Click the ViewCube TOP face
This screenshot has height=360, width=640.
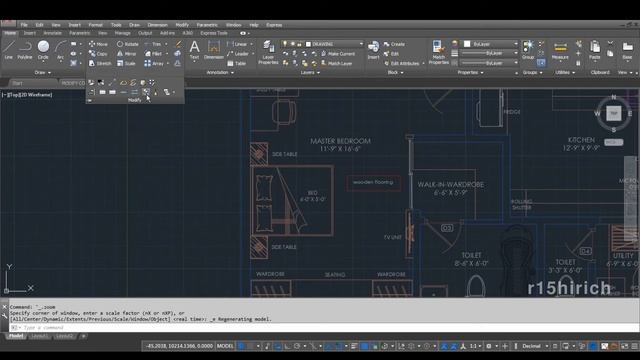(x=613, y=113)
